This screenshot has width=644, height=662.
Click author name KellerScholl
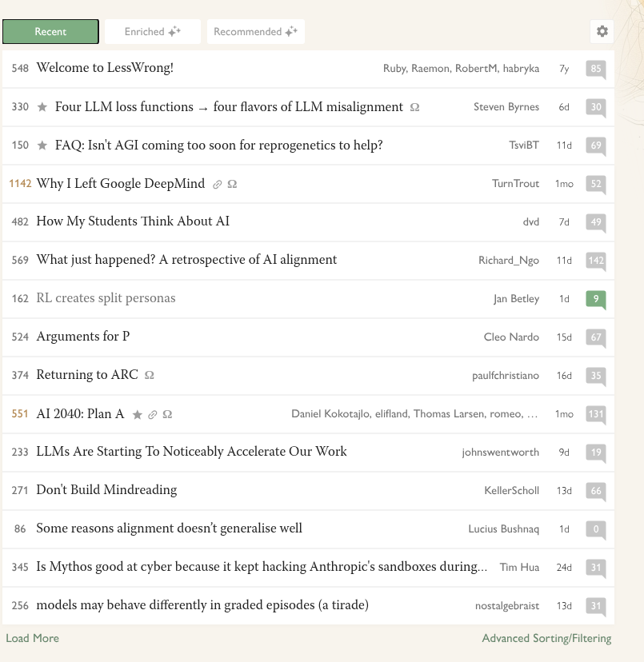click(512, 491)
